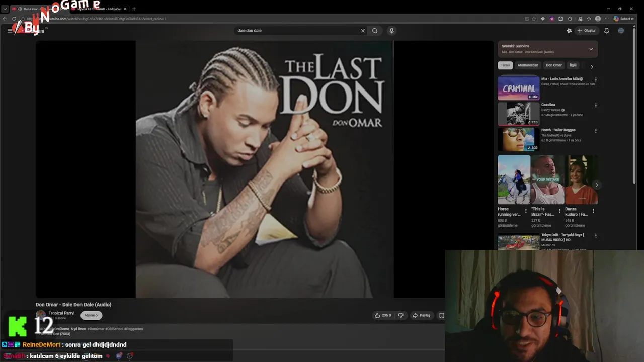
Task: Open more options for 'This is Brazil' short
Action: pos(559,211)
